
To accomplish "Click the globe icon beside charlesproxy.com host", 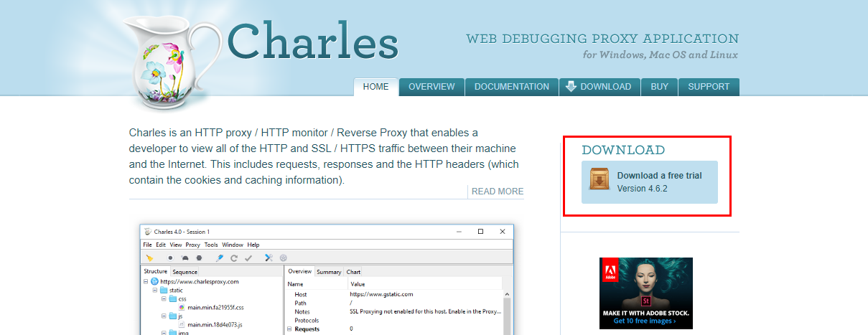I will click(x=154, y=282).
